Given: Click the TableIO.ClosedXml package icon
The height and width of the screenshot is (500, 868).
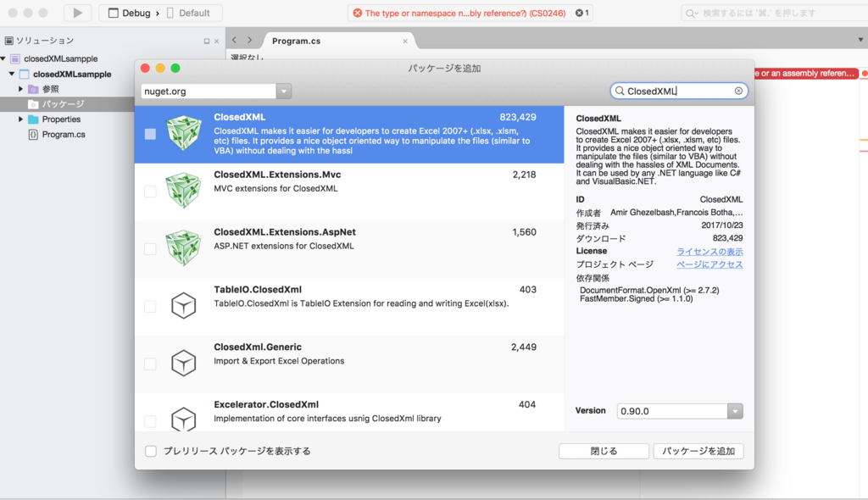Looking at the screenshot, I should point(184,306).
